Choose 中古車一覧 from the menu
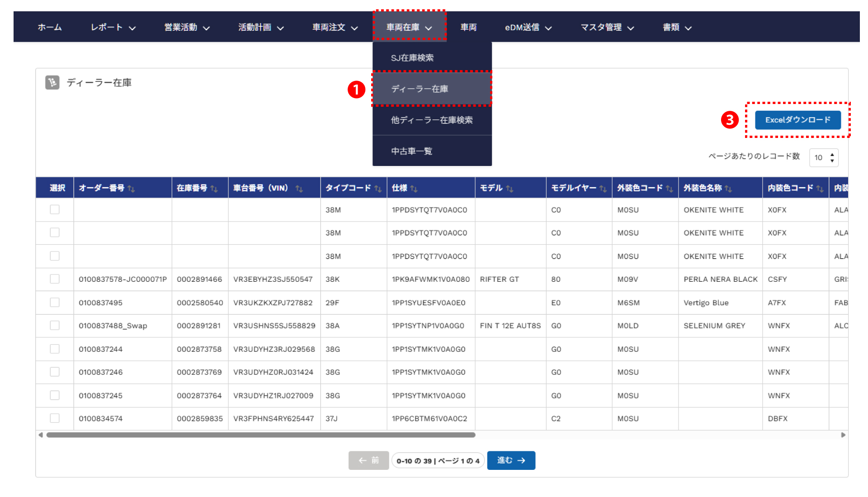Viewport: 868px width, 497px height. point(411,151)
